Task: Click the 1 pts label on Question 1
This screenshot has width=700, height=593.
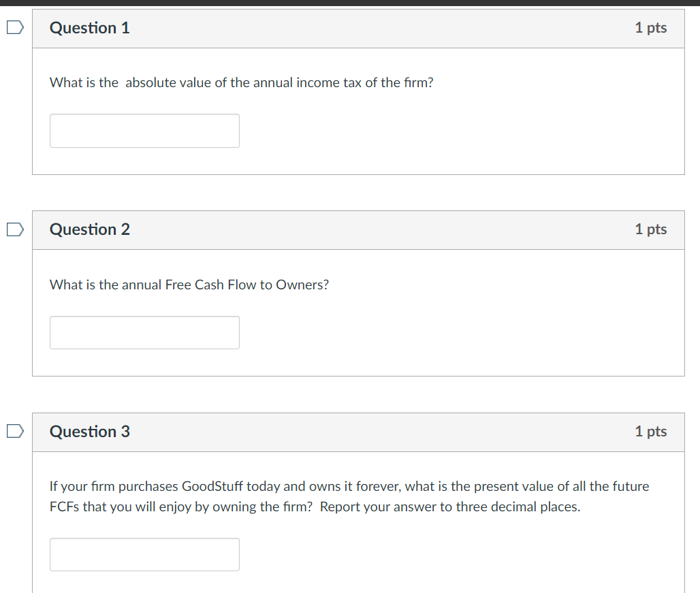Action: (650, 28)
